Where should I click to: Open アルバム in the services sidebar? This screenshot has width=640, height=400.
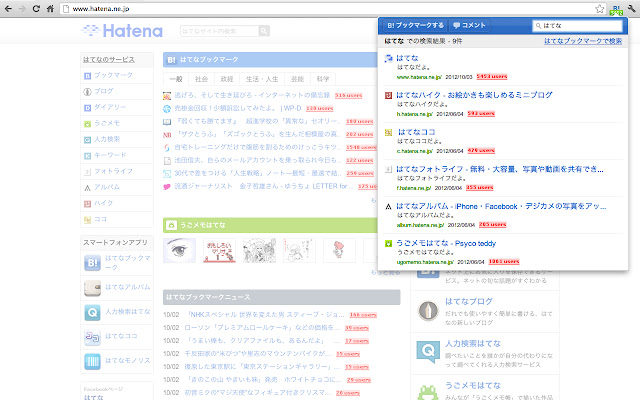(107, 187)
